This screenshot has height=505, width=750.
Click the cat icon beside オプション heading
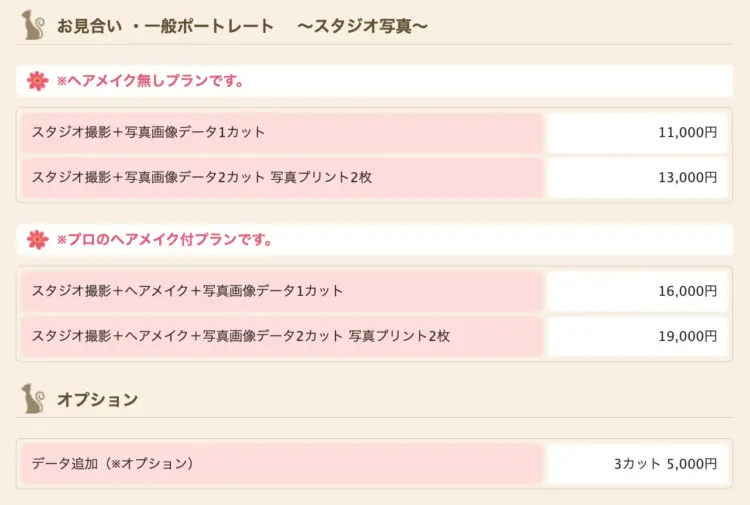pyautogui.click(x=33, y=398)
